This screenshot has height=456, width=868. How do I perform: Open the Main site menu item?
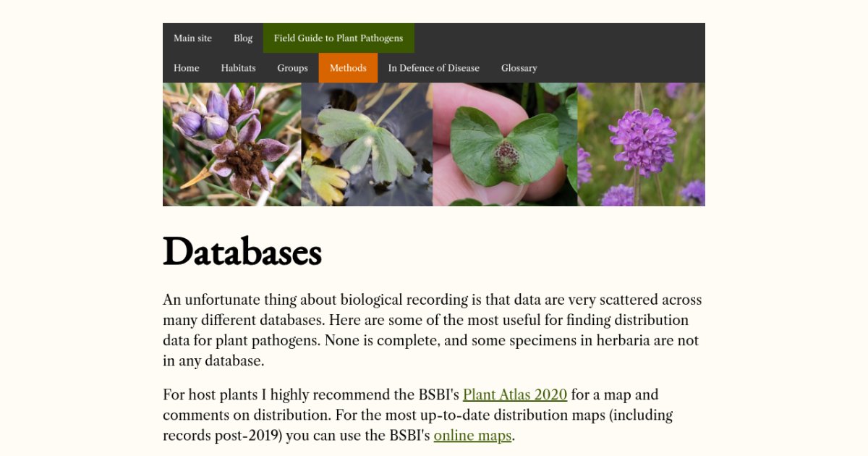tap(192, 38)
